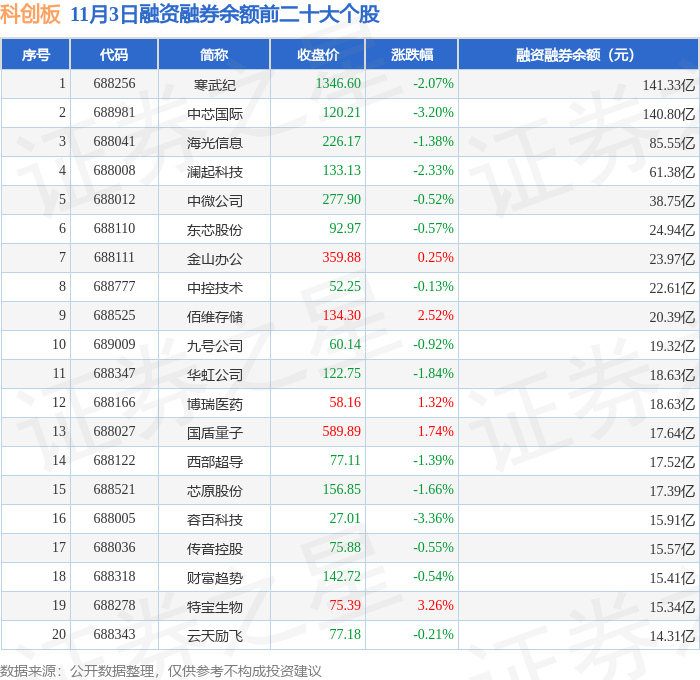Screen dimensions: 700x680
Task: Click the red price 589.89
Action: (342, 432)
